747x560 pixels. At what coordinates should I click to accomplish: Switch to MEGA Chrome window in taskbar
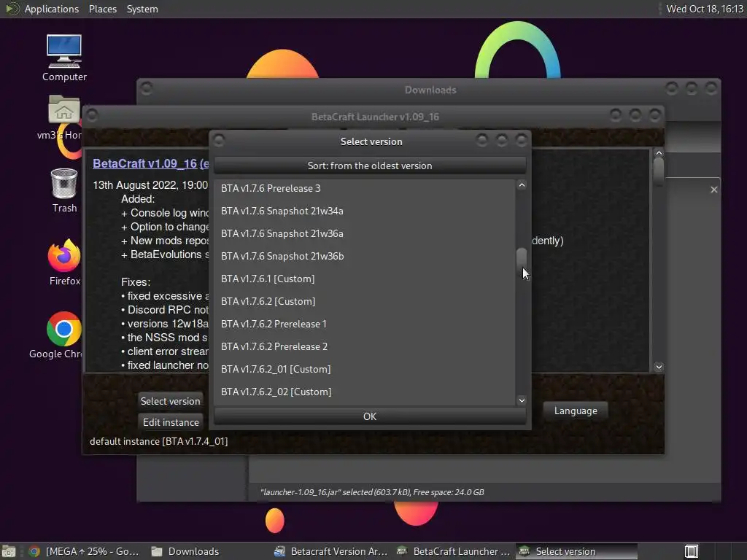click(85, 551)
